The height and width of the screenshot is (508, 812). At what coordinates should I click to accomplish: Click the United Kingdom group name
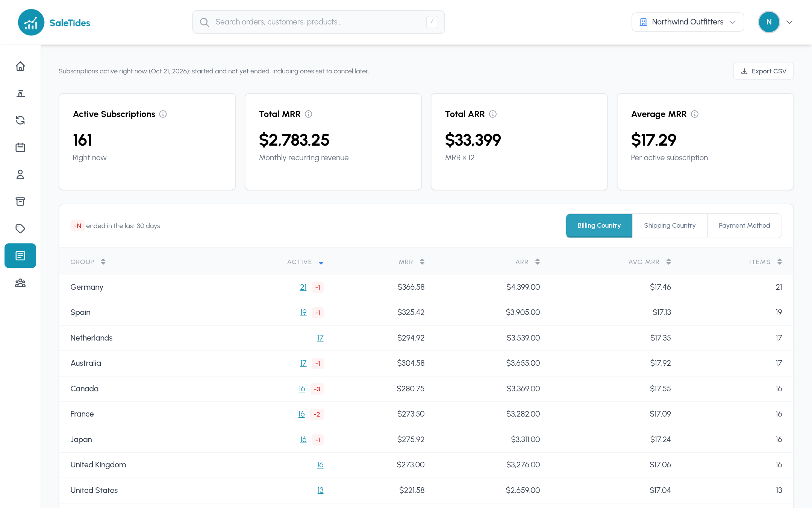(98, 465)
